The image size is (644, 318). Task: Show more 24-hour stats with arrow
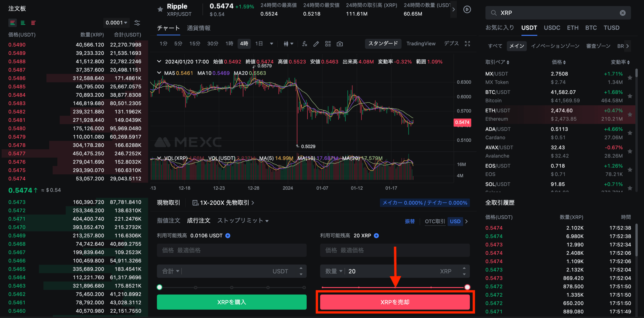point(454,10)
